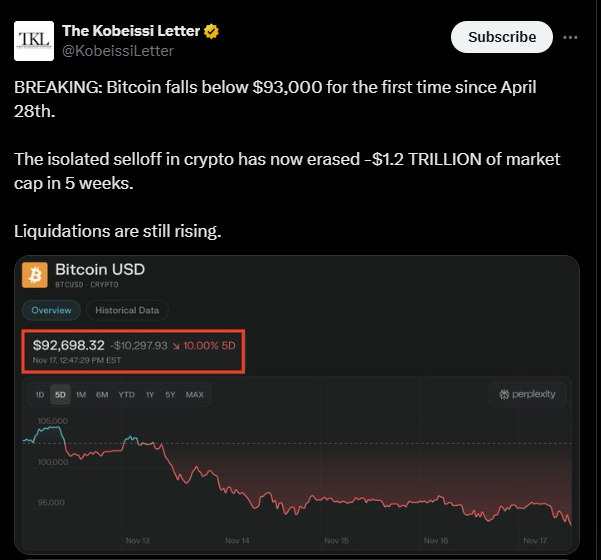Switch to the Overview tab
The width and height of the screenshot is (601, 560).
[x=51, y=310]
